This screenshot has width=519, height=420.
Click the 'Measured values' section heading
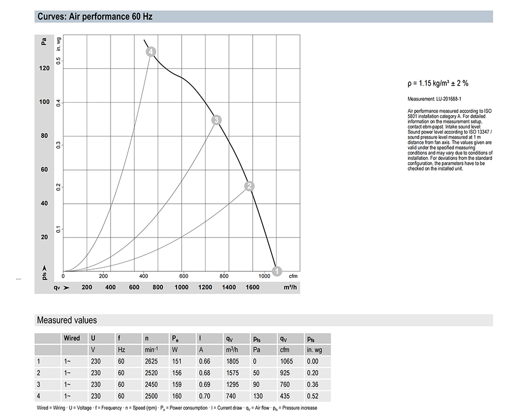pos(66,320)
